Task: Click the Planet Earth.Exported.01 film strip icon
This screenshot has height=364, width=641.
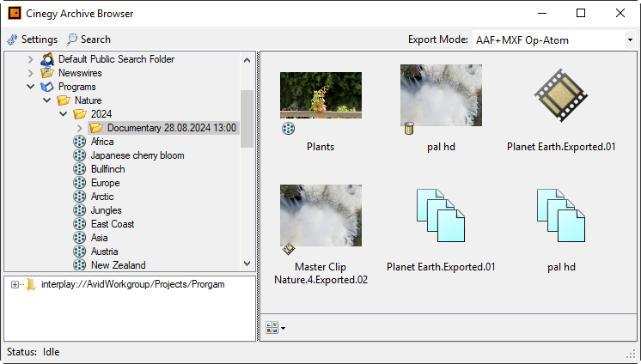Action: [561, 95]
